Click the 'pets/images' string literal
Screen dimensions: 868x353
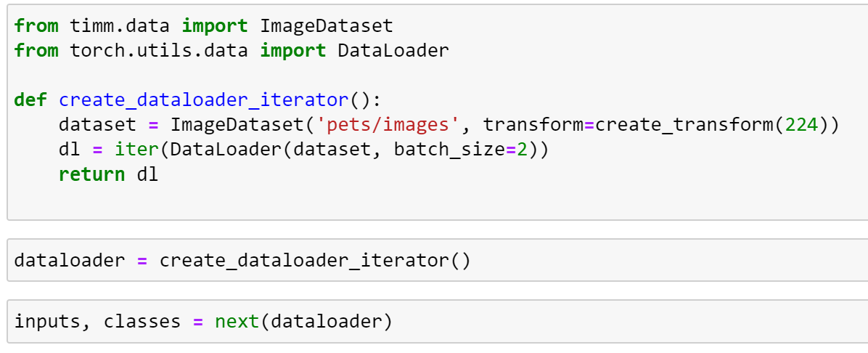[x=388, y=125]
